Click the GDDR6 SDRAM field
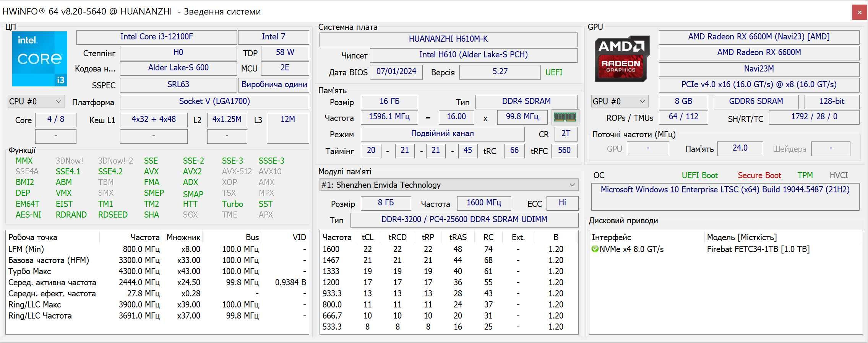Viewport: 868px width, 343px height. point(756,102)
